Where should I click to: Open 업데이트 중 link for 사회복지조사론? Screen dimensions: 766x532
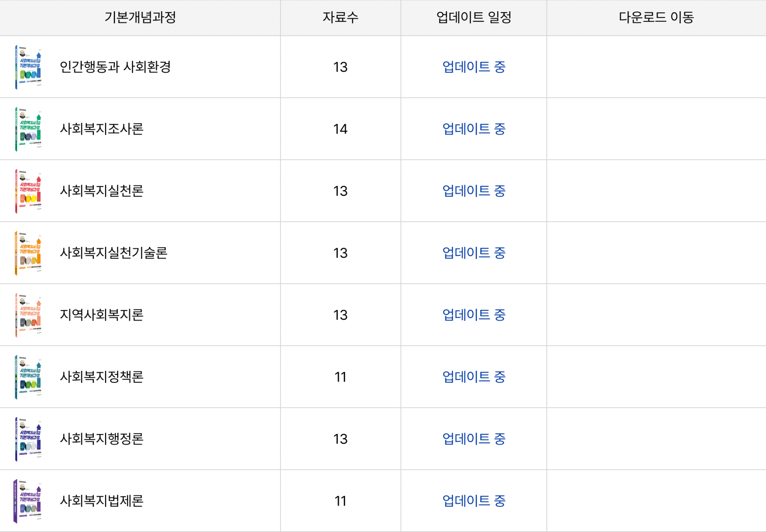474,129
